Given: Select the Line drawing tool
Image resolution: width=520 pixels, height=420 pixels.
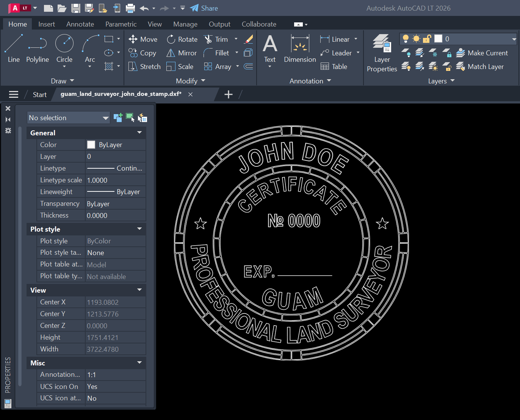Looking at the screenshot, I should 14,49.
